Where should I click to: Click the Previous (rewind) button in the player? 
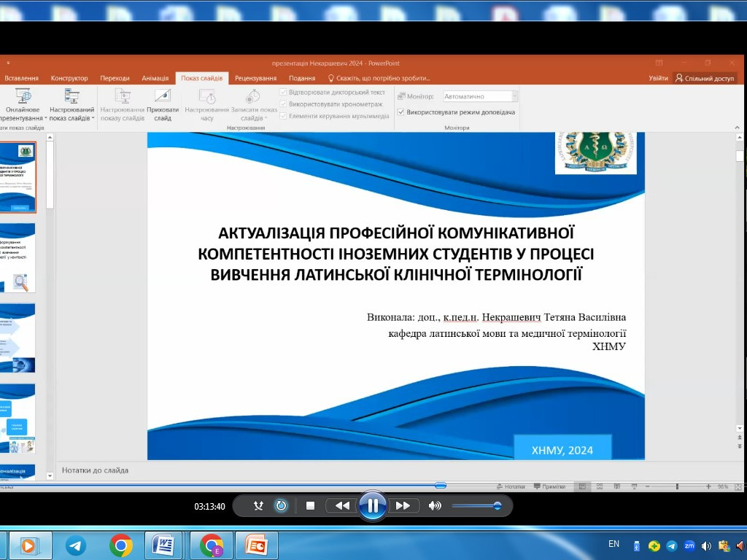(342, 506)
